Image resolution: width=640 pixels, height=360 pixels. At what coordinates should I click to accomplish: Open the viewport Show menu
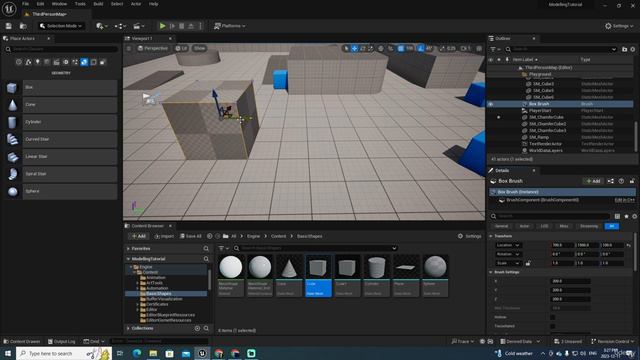[199, 48]
